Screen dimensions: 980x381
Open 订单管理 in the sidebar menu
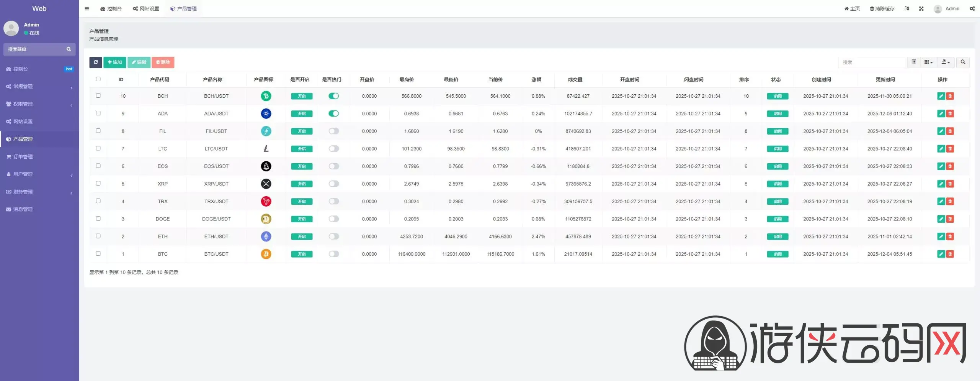23,157
